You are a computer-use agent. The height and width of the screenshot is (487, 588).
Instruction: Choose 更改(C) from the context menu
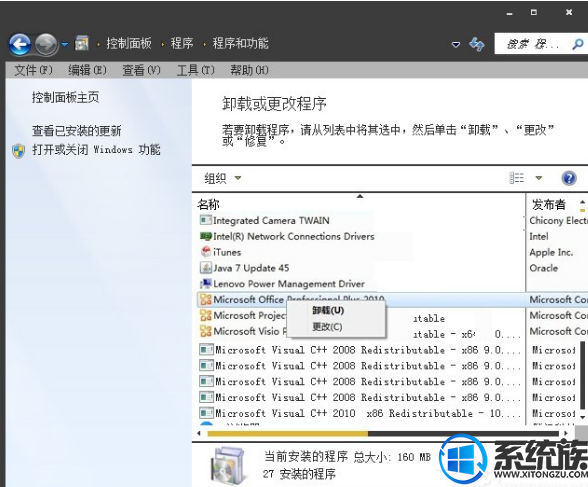point(327,327)
